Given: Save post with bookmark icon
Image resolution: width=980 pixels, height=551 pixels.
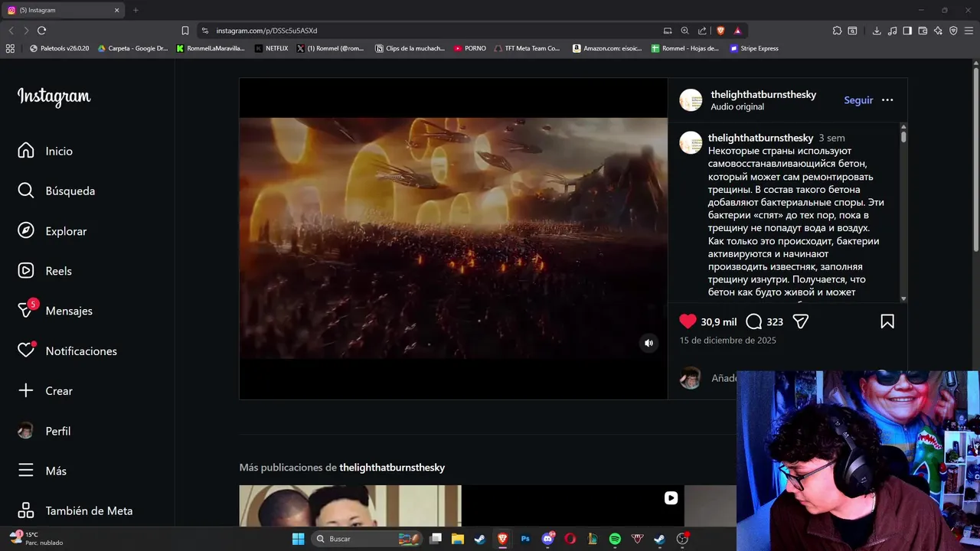Looking at the screenshot, I should pos(887,321).
